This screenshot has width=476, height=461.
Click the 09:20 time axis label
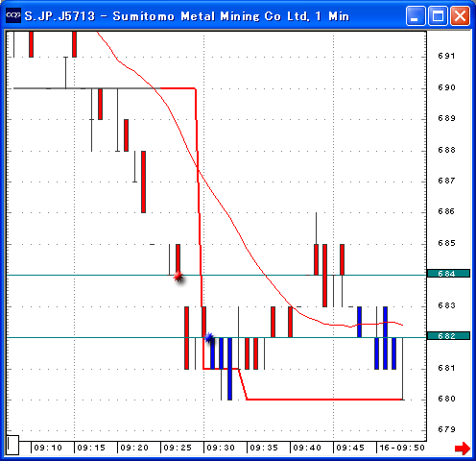(x=134, y=448)
